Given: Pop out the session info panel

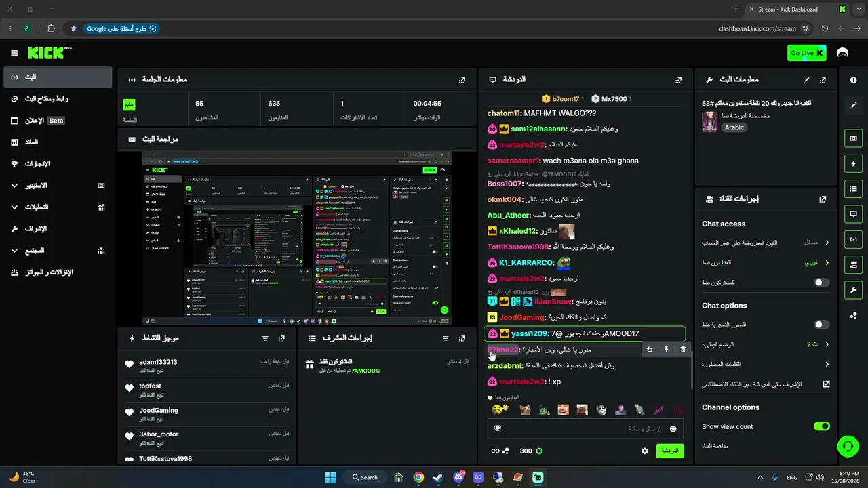Looking at the screenshot, I should point(462,80).
